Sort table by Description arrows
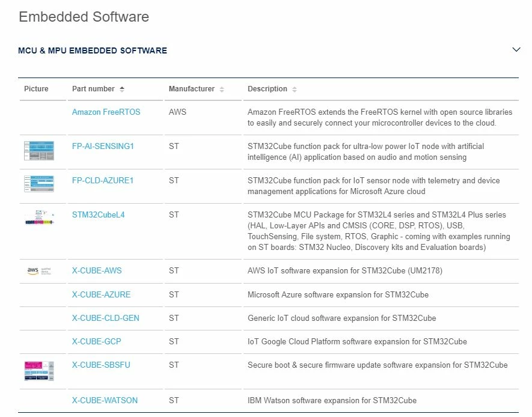532x417 pixels. [x=295, y=89]
